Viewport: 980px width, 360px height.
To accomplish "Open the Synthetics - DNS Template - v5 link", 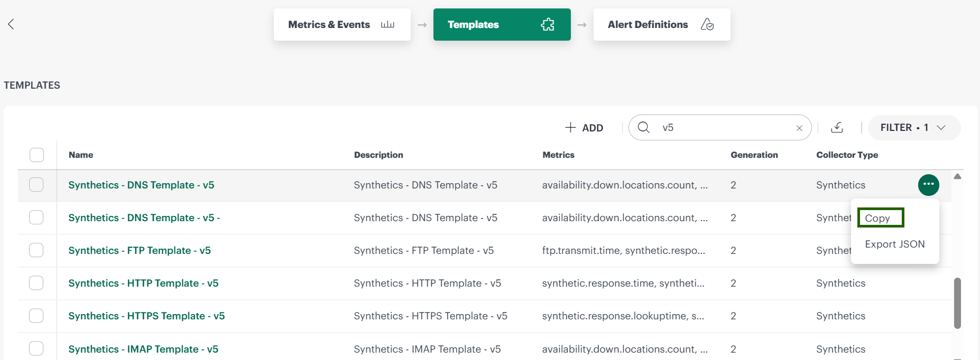I will pos(141,185).
